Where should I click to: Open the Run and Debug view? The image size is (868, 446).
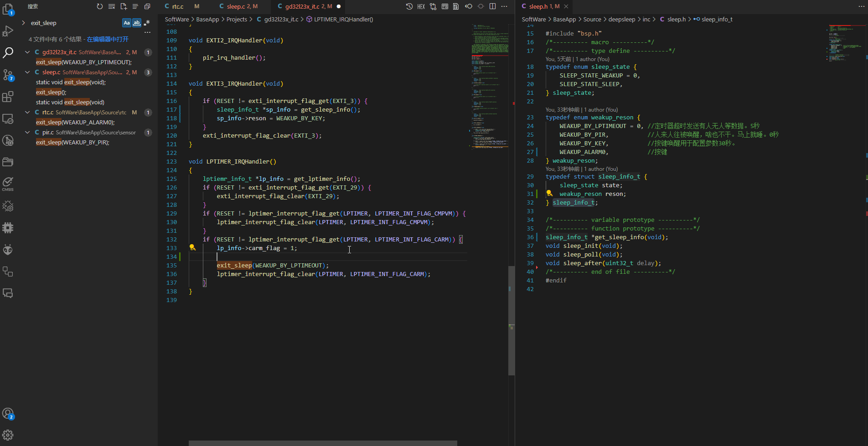pos(8,31)
